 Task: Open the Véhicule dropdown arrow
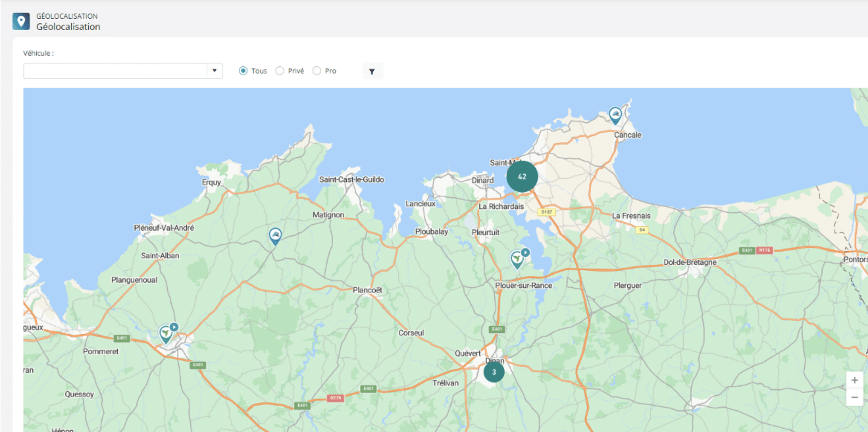tap(214, 71)
